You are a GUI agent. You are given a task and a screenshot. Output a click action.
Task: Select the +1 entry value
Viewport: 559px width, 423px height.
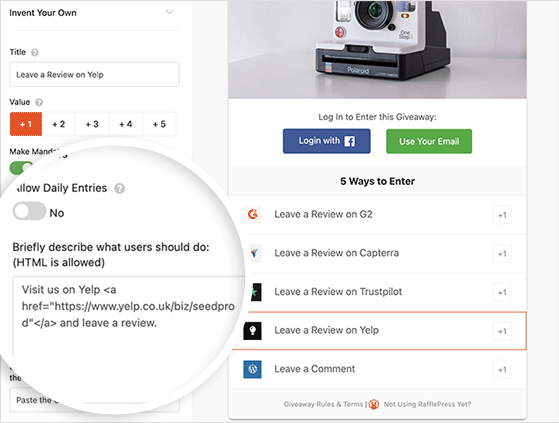[26, 124]
